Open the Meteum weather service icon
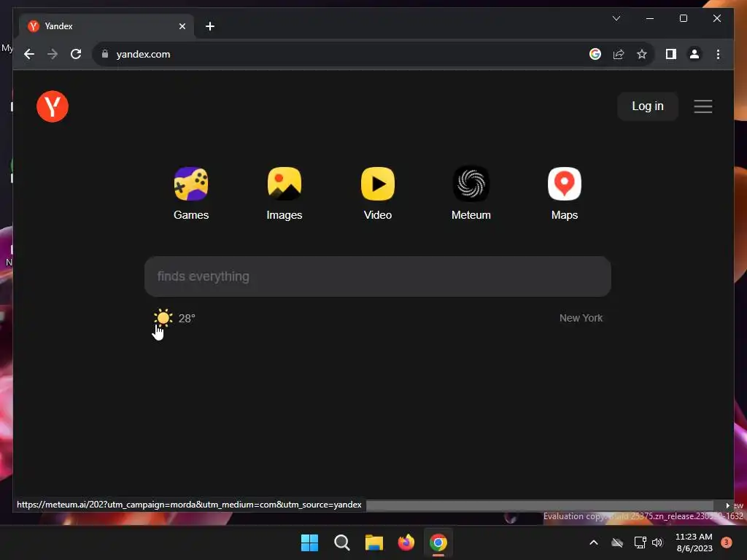Screen dimensions: 747x560 (471, 184)
